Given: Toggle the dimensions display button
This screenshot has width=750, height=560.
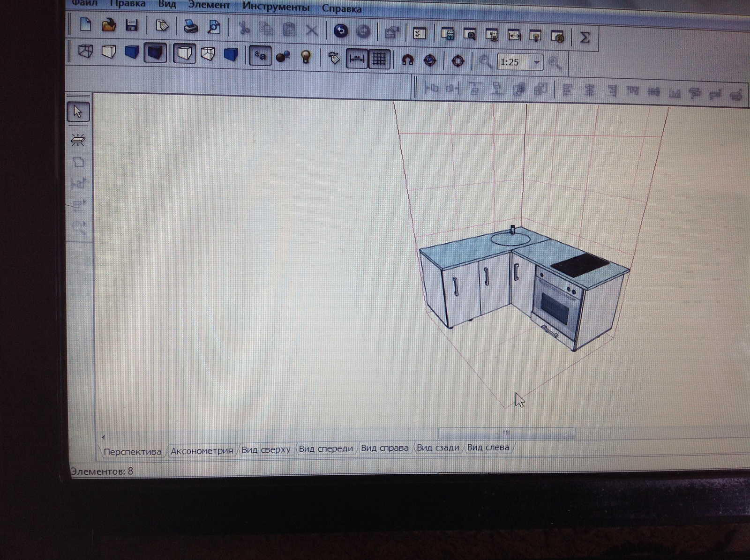Looking at the screenshot, I should coord(357,59).
